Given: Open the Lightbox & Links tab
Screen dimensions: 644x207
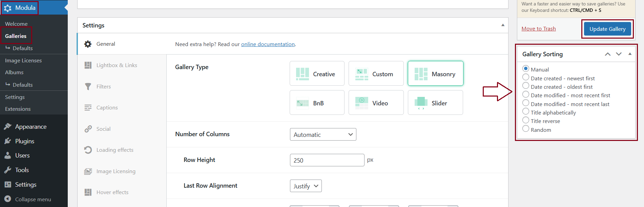Looking at the screenshot, I should click(x=117, y=65).
